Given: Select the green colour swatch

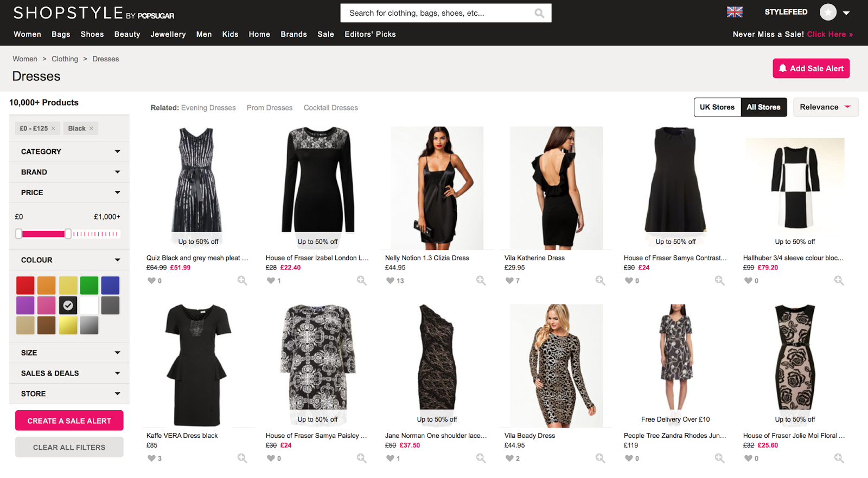Looking at the screenshot, I should click(89, 286).
